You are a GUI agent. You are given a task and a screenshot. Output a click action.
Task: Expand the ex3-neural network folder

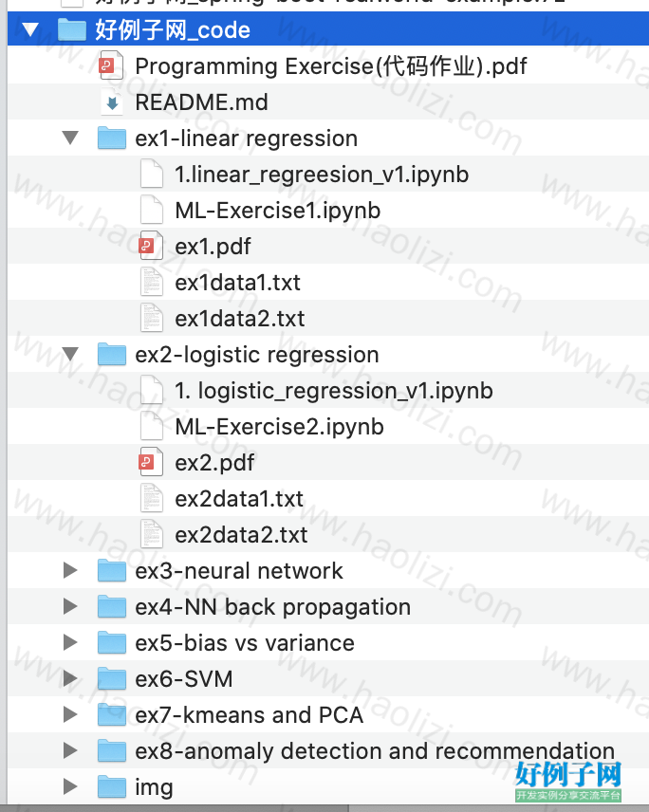click(x=70, y=571)
